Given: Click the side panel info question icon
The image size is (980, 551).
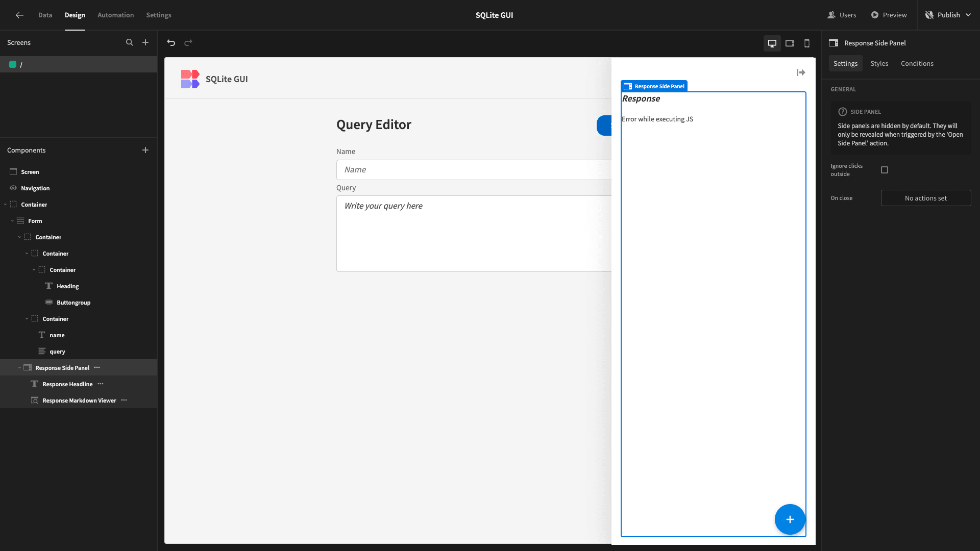Looking at the screenshot, I should click(843, 112).
